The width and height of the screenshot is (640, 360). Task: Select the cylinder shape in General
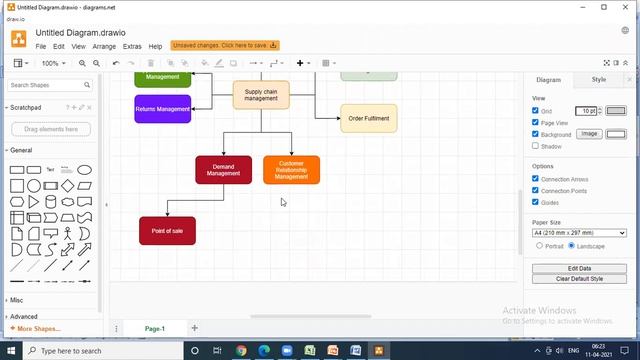pos(51,202)
